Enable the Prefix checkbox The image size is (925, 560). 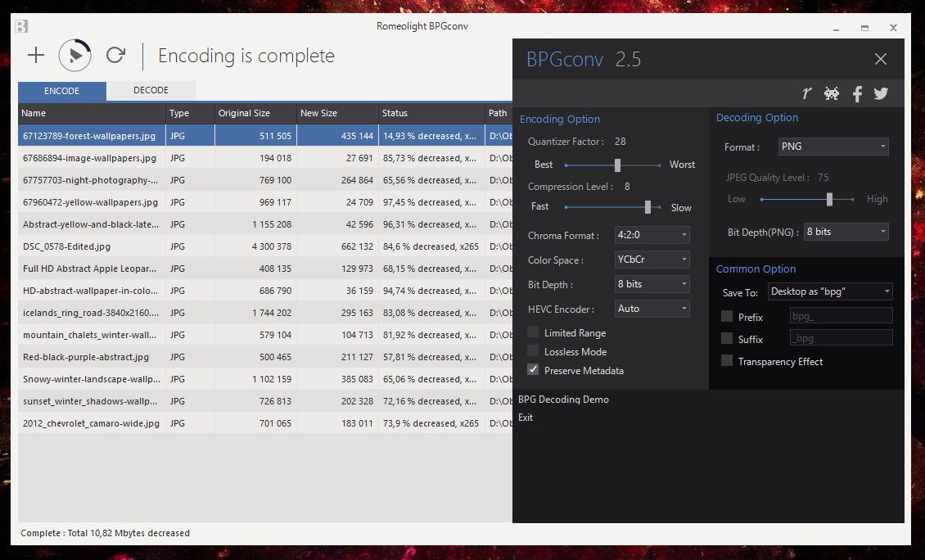click(727, 316)
